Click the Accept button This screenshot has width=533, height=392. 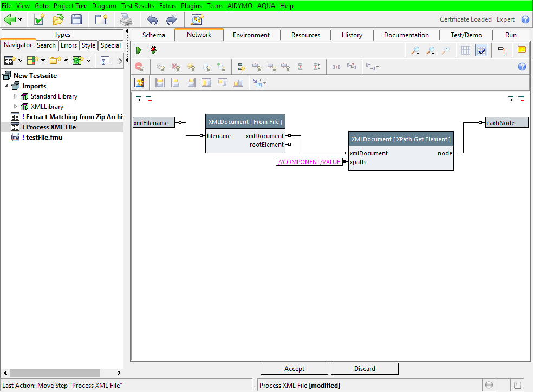coord(294,369)
